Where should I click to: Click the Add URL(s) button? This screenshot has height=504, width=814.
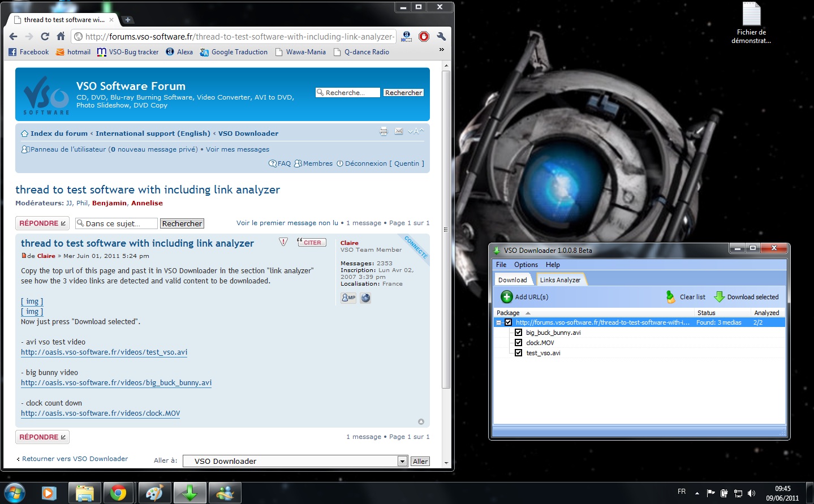click(525, 297)
